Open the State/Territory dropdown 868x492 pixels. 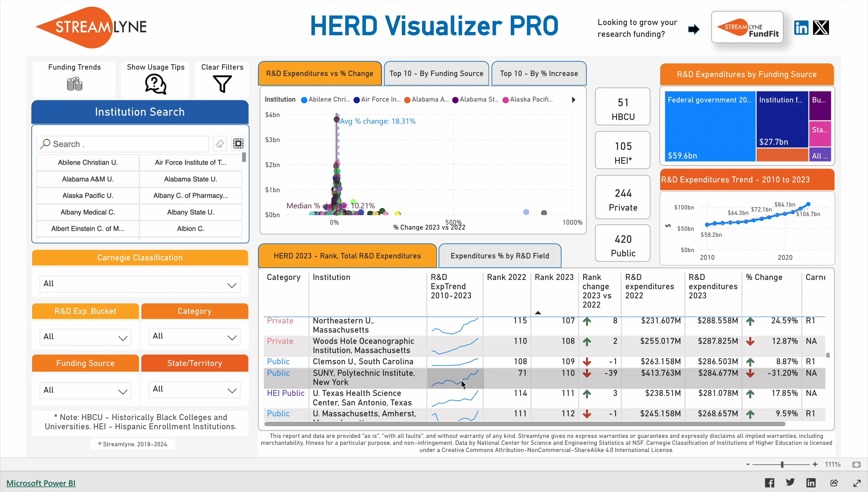(x=194, y=390)
